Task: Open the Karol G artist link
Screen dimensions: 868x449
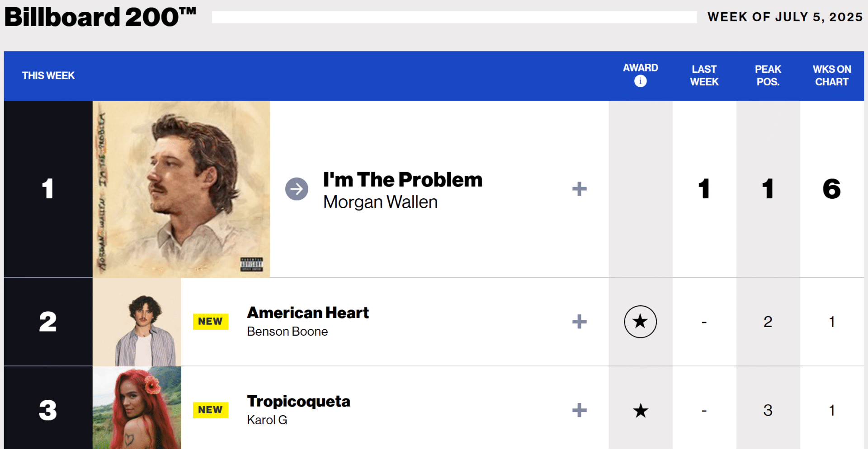Action: (x=267, y=420)
